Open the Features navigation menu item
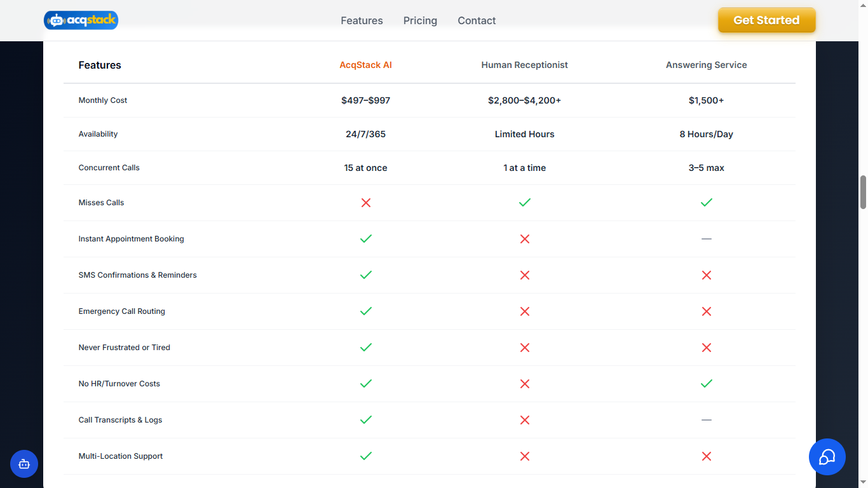 point(362,20)
